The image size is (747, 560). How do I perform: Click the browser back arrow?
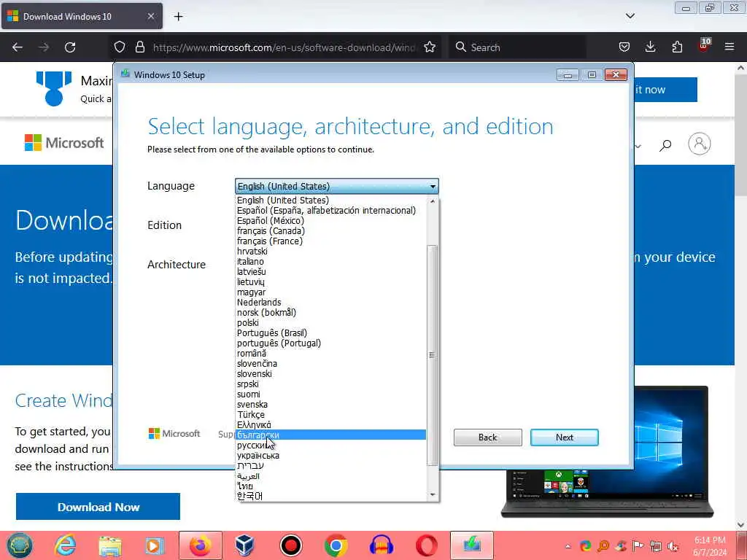pyautogui.click(x=18, y=47)
